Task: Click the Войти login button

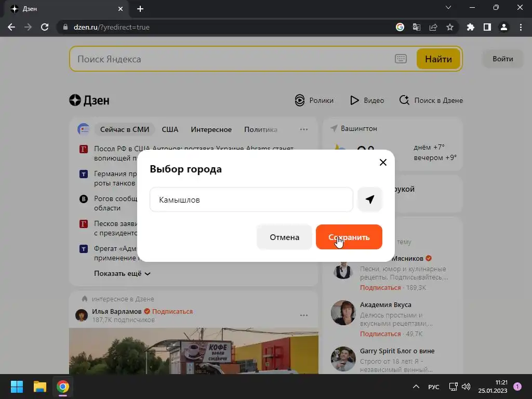Action: coord(502,59)
